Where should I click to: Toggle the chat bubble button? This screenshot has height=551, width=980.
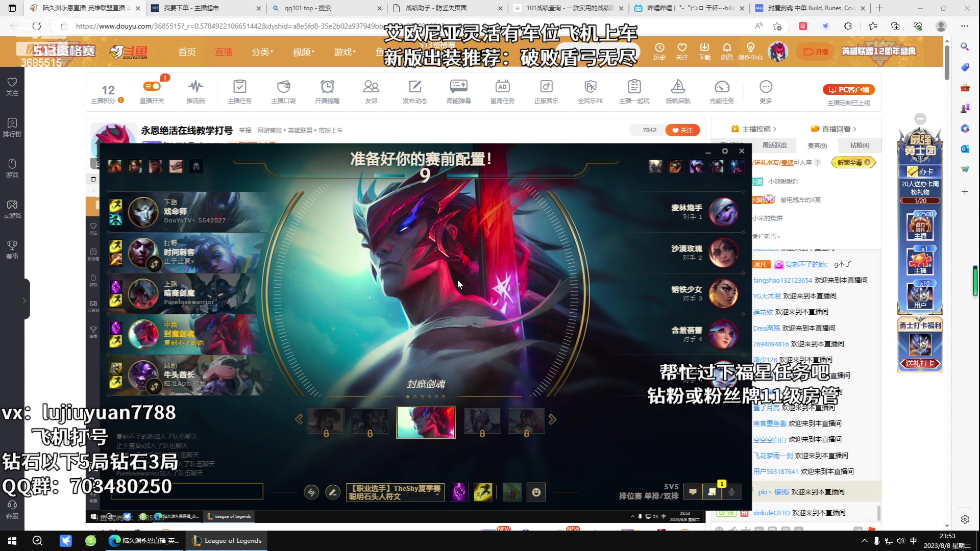pyautogui.click(x=693, y=492)
